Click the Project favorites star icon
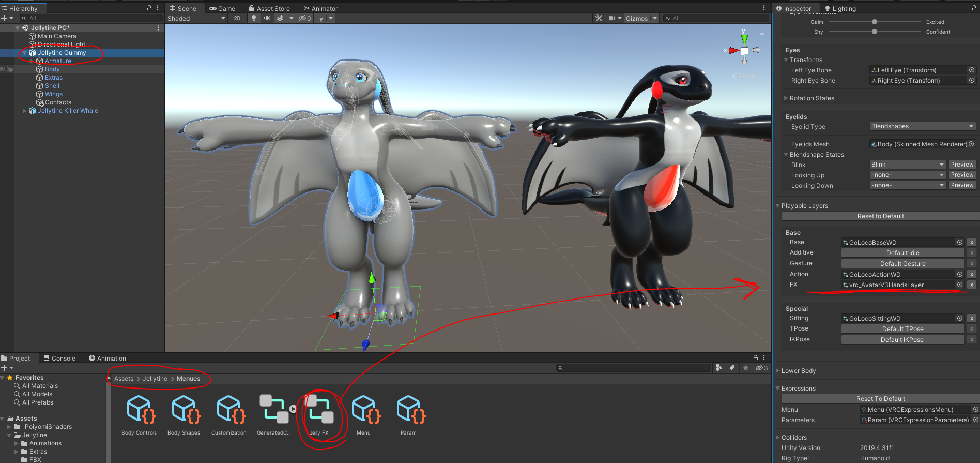This screenshot has height=463, width=980. pyautogui.click(x=745, y=368)
